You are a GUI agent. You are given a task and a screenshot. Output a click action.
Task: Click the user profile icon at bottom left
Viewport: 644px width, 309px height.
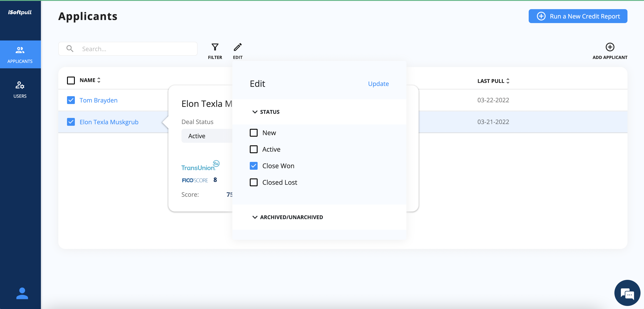click(22, 294)
